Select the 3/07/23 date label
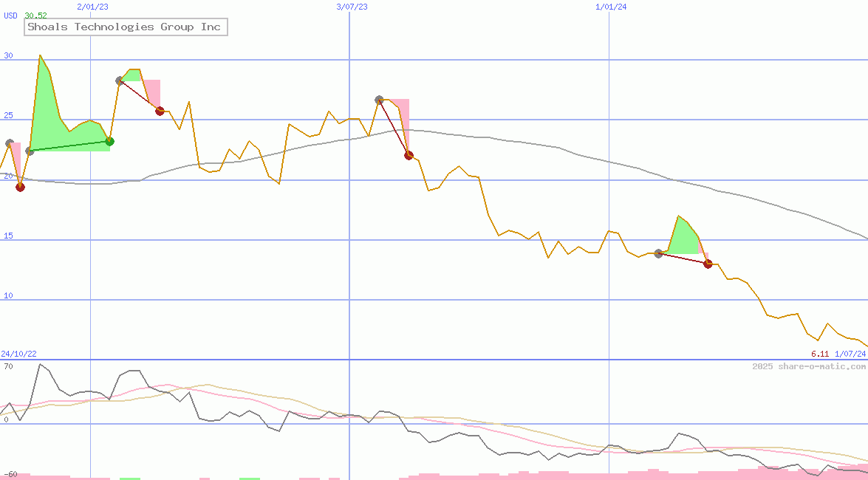 (352, 7)
